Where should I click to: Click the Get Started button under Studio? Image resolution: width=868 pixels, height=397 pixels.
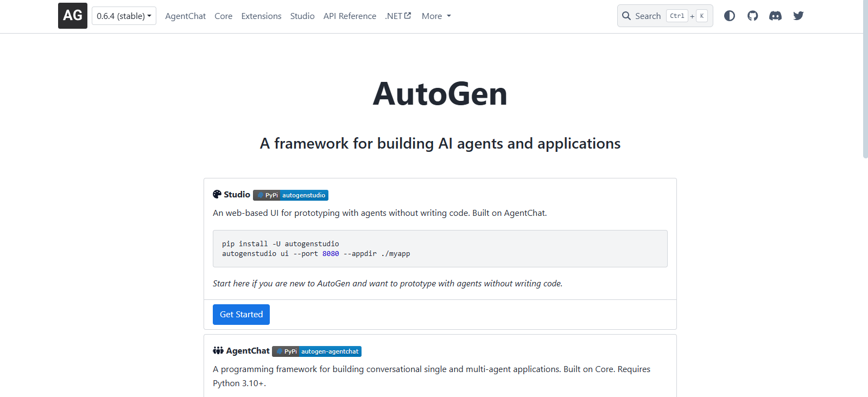point(241,315)
